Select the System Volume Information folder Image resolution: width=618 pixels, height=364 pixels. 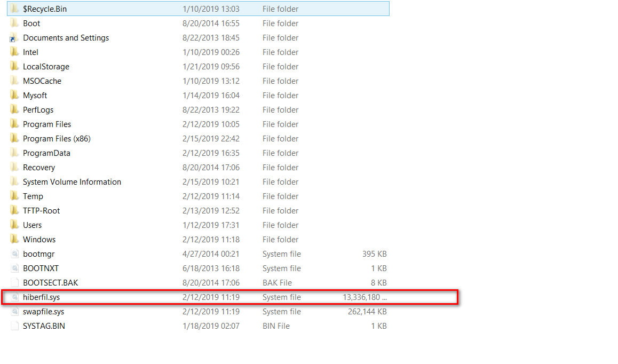click(72, 182)
